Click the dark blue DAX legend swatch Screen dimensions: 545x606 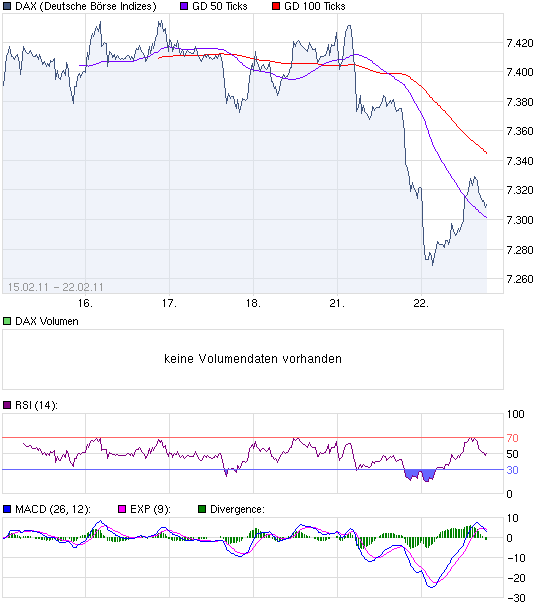pyautogui.click(x=7, y=6)
